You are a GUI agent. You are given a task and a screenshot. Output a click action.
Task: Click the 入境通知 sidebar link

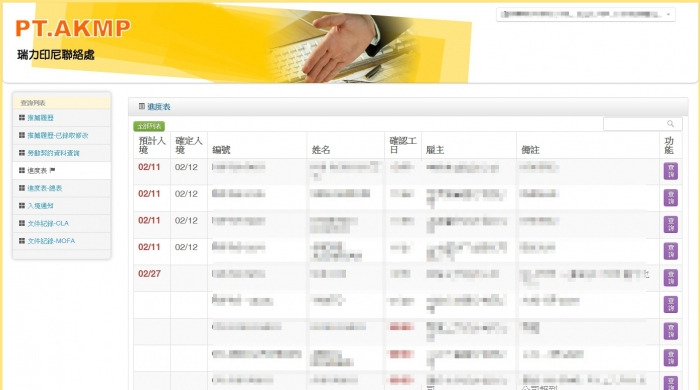(x=41, y=206)
